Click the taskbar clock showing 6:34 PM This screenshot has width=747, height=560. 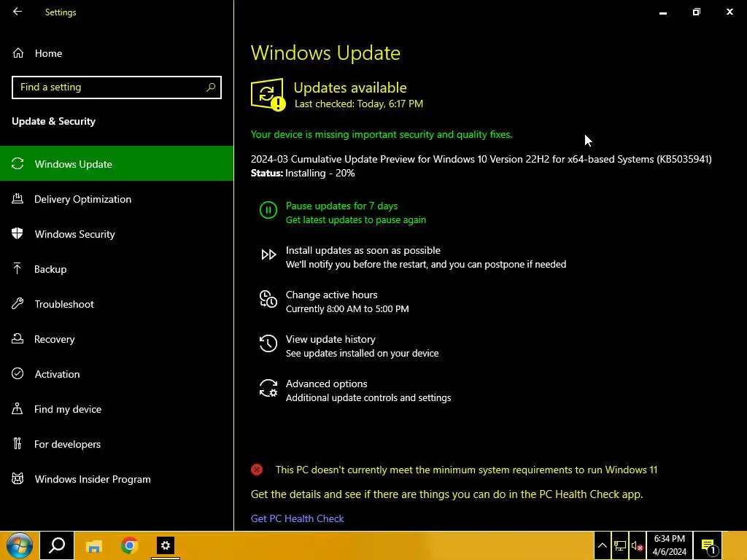[670, 545]
